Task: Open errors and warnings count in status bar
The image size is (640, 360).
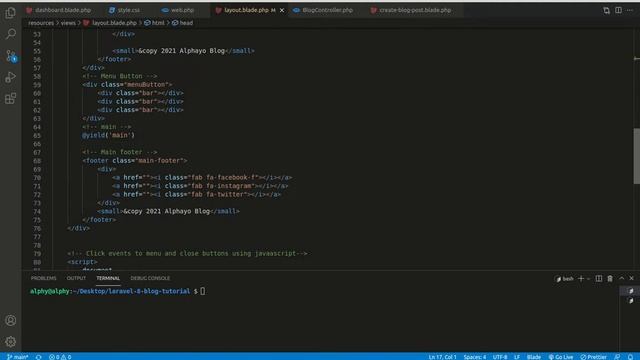Action: pos(60,357)
